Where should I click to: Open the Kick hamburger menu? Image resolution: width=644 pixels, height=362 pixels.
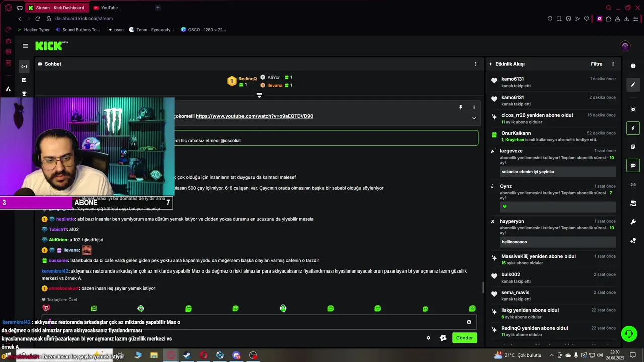coord(25,46)
